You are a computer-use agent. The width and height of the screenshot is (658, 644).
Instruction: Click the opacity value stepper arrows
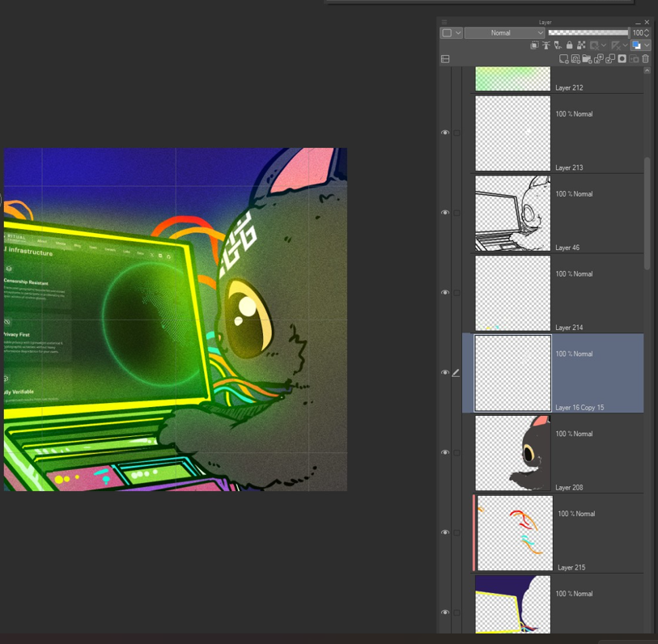[x=647, y=32]
